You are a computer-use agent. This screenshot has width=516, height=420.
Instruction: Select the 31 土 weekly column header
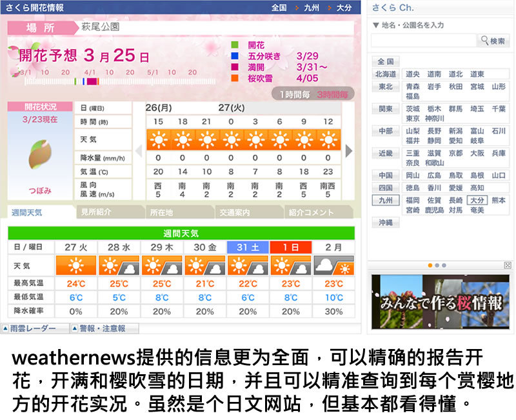[248, 247]
